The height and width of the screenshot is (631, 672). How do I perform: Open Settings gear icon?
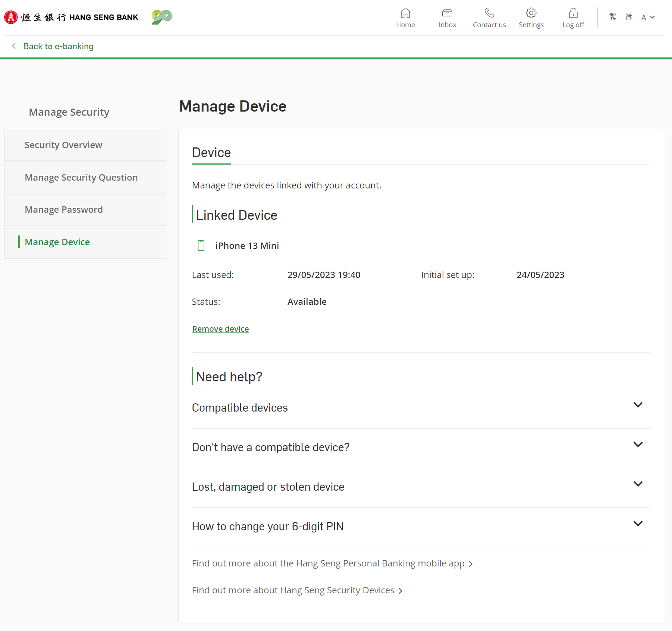pos(531,13)
